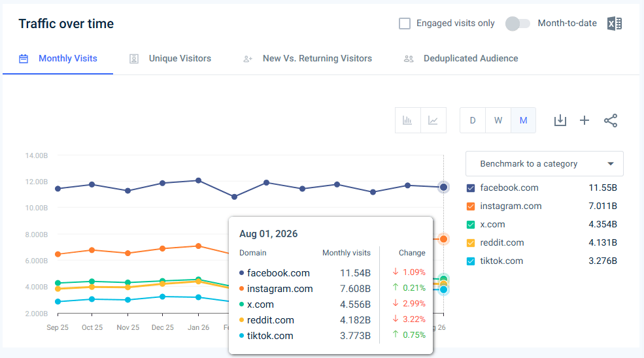Click Traffic over time heading
644x358 pixels.
(x=66, y=24)
